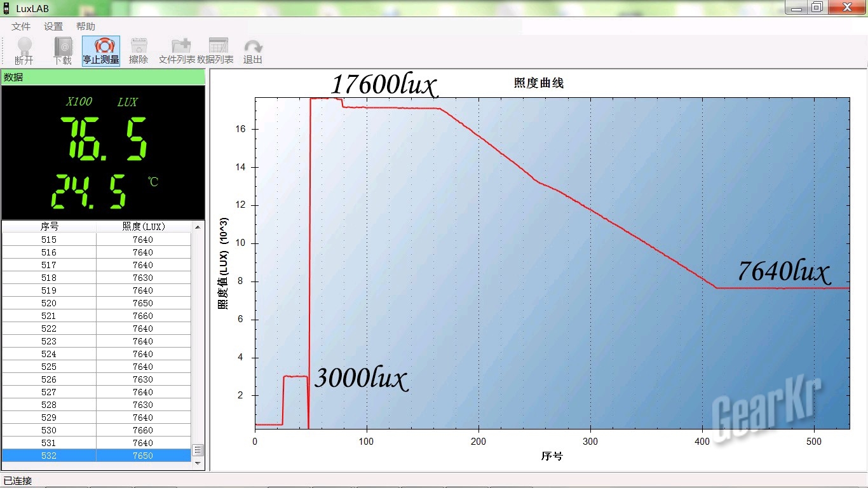The image size is (868, 488).
Task: Open the 文件 menu
Action: (21, 27)
